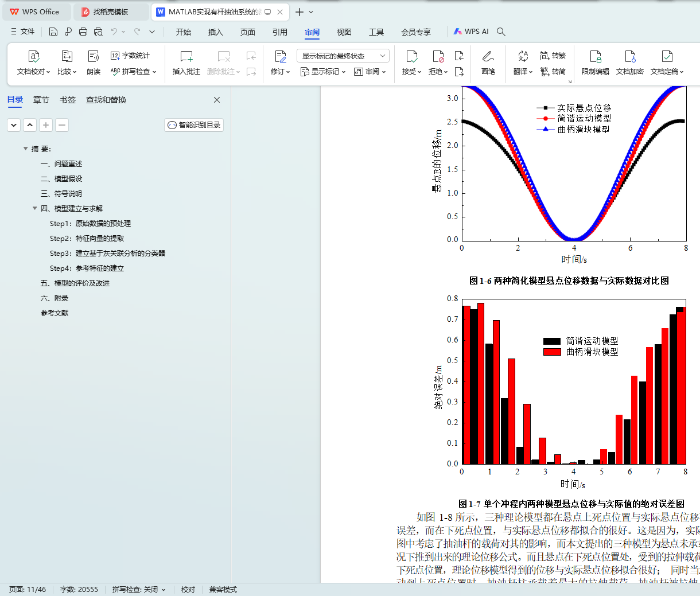Screen dimensions: 700x596
Task: Open 字数统计 word count
Action: pos(130,56)
